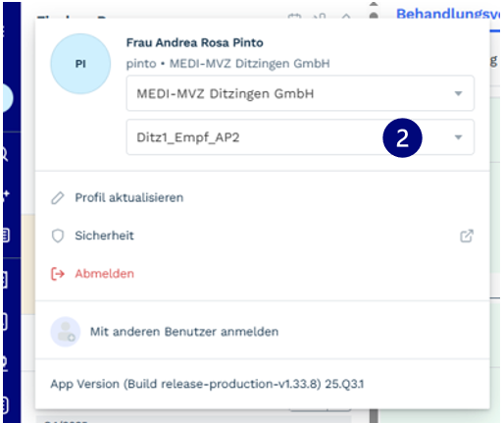Open the search magnifier in the left sidebar
The height and width of the screenshot is (423, 504).
5,153
